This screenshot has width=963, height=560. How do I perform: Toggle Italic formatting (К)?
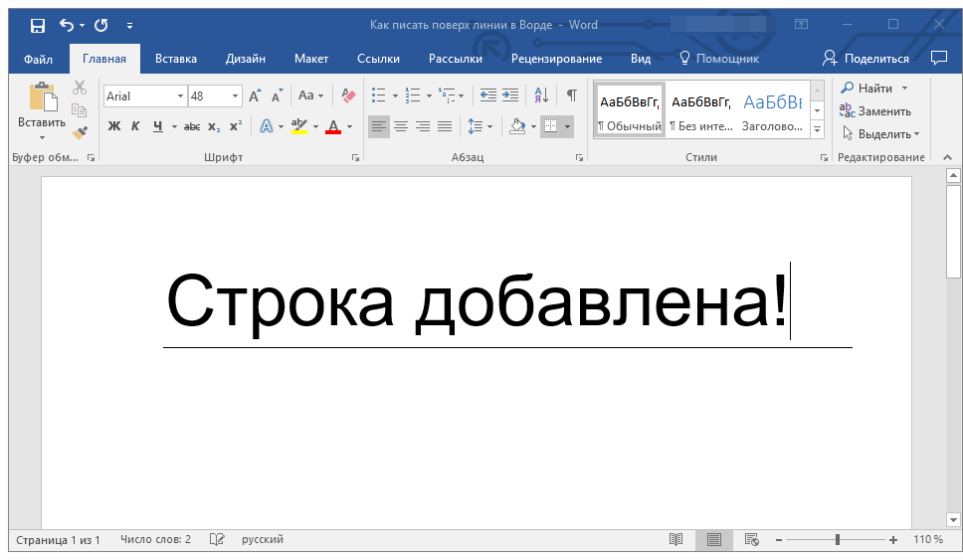135,126
